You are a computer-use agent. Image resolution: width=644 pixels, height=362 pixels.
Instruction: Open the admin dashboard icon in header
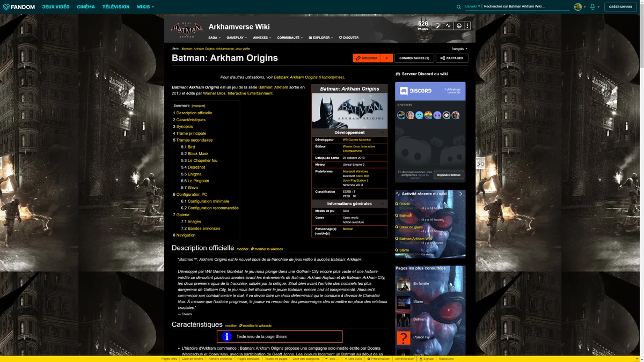459,25
